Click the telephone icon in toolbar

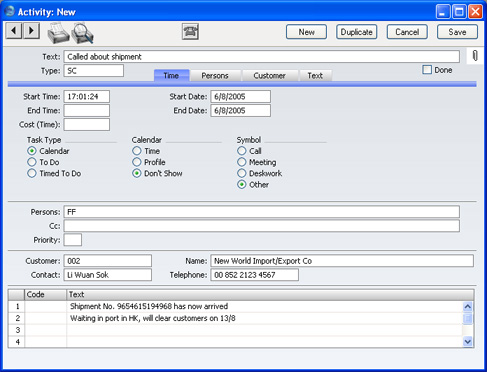pyautogui.click(x=190, y=32)
